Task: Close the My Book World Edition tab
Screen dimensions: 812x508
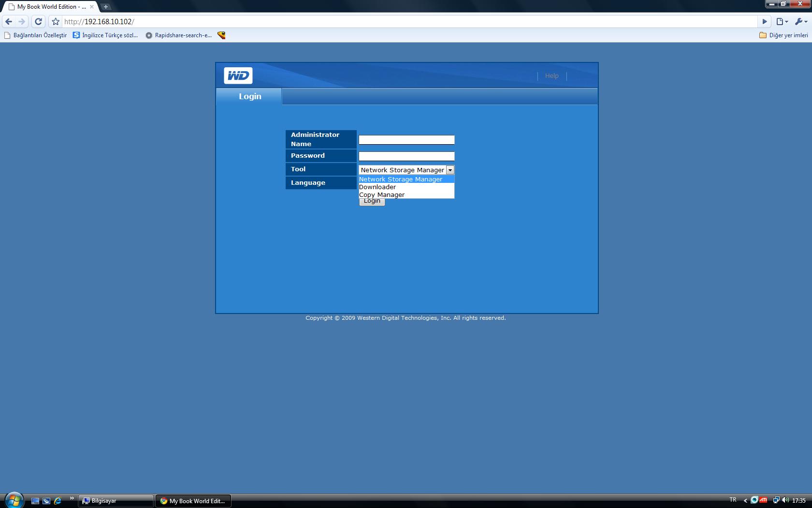Action: (91, 7)
